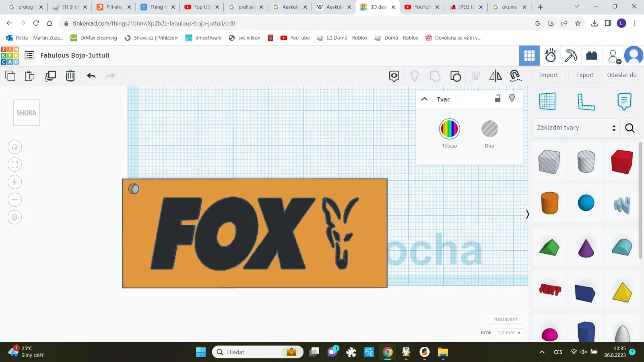Open the Blocks pickaxe mode
The height and width of the screenshot is (362, 644).
click(571, 56)
